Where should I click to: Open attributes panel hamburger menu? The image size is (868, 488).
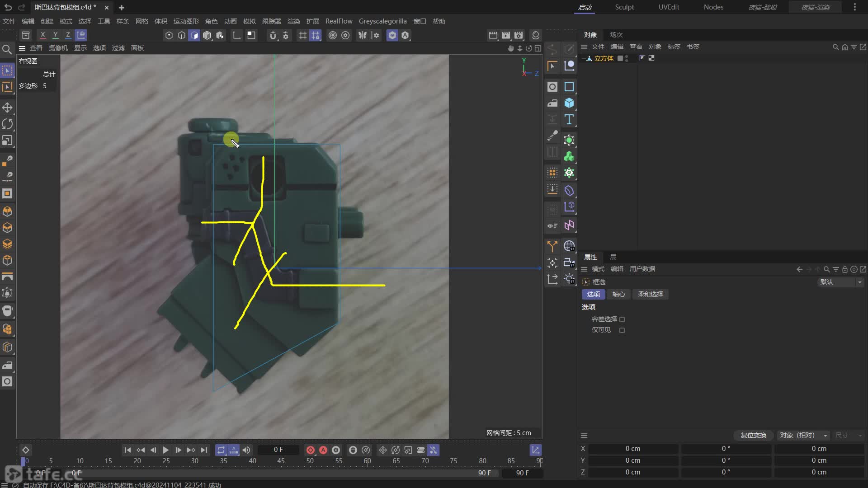coord(584,269)
